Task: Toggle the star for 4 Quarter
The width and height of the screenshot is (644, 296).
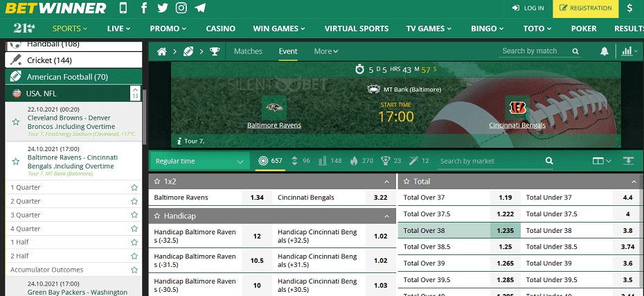Action: pos(134,229)
